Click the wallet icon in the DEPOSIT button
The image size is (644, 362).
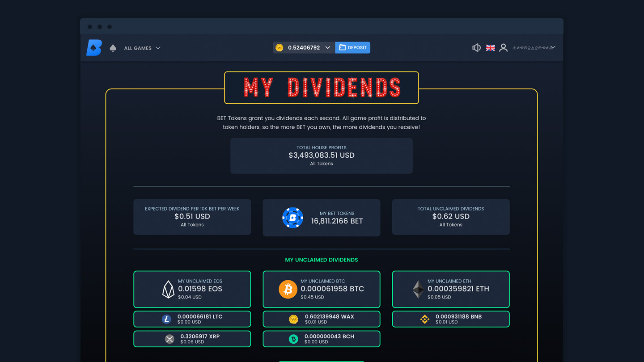coord(342,47)
